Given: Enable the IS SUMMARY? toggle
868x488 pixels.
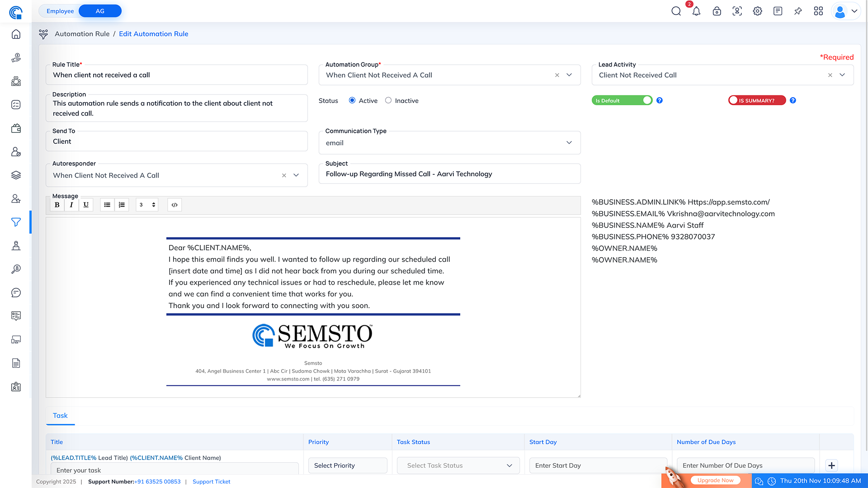Looking at the screenshot, I should (x=757, y=100).
